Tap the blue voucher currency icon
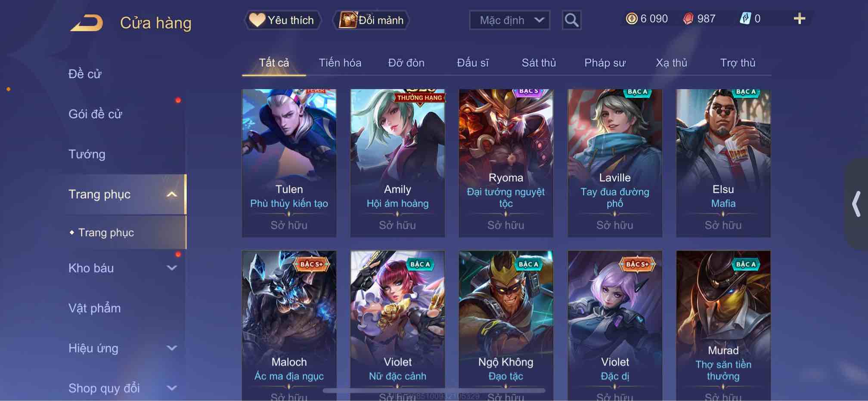868x401 pixels. point(745,19)
